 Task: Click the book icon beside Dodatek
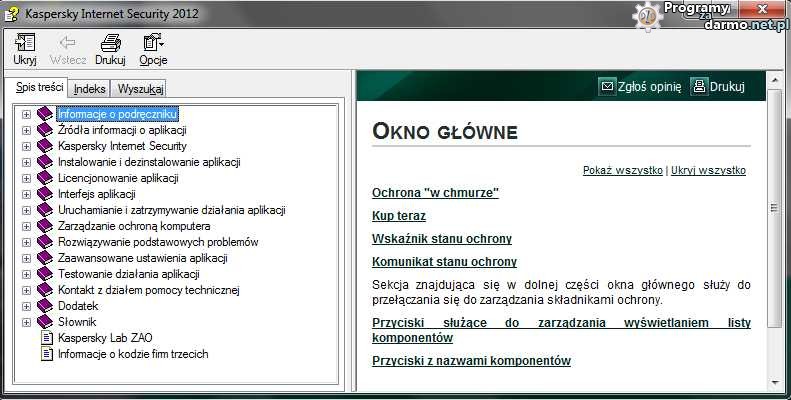[45, 306]
